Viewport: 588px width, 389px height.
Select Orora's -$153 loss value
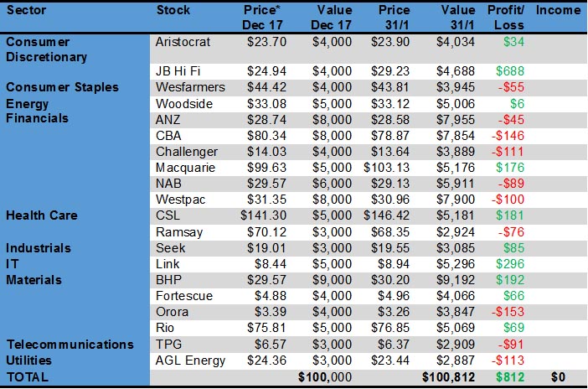click(x=510, y=312)
